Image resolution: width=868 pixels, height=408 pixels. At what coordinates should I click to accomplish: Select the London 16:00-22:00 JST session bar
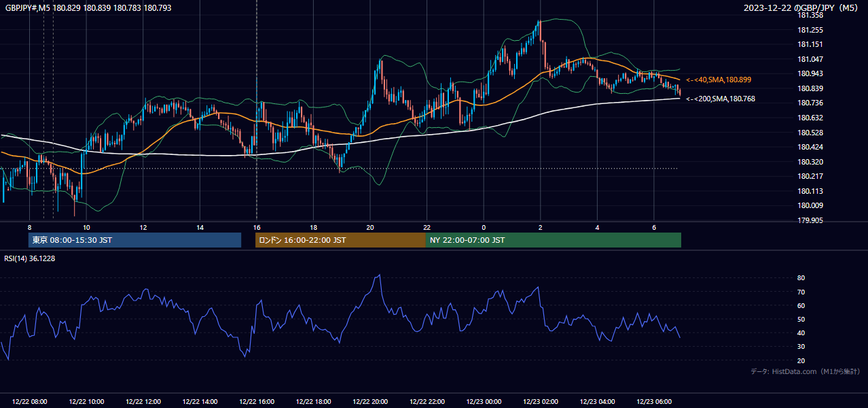click(340, 240)
